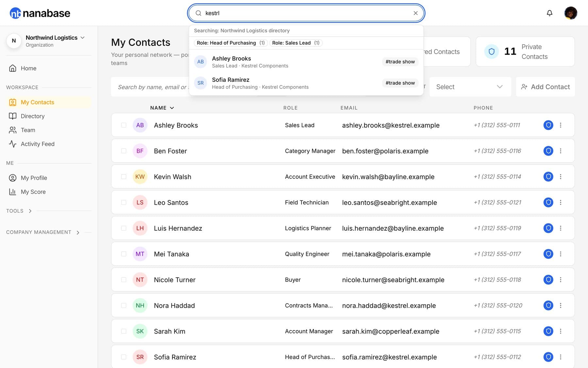Open the Select dropdown
588x368 pixels.
coord(470,87)
